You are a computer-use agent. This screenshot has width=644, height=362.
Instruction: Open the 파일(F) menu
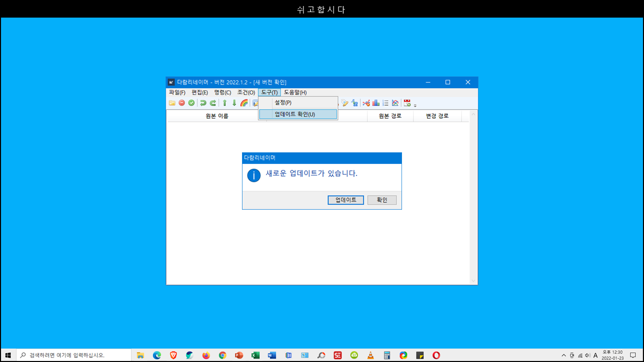[x=177, y=93]
